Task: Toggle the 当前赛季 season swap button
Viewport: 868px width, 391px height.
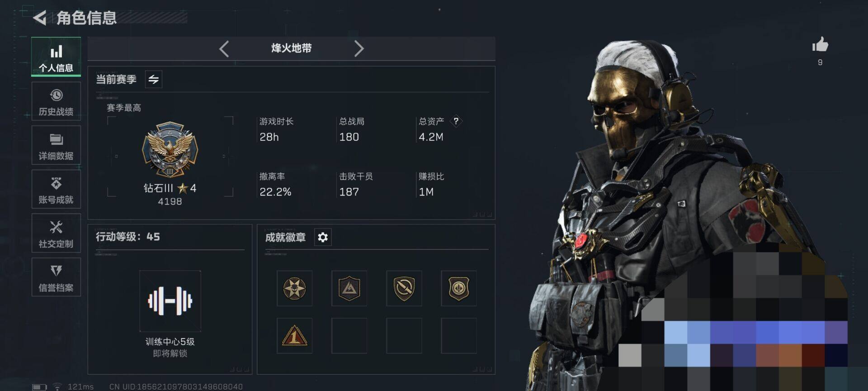Action: coord(154,80)
